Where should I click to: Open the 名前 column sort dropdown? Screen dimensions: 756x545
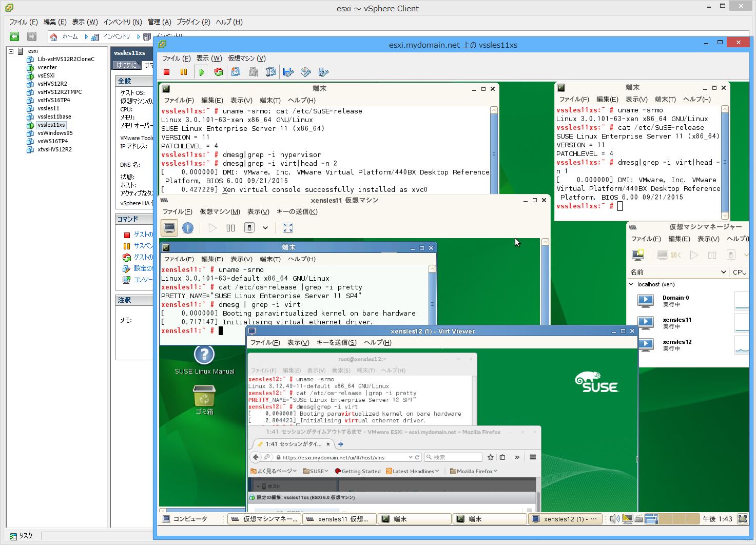click(x=724, y=272)
